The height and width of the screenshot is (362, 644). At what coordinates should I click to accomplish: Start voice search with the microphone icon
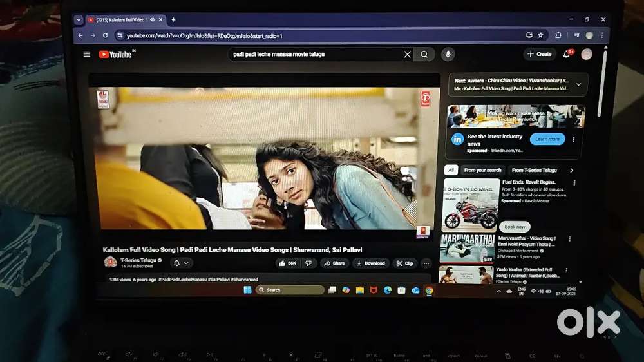448,55
